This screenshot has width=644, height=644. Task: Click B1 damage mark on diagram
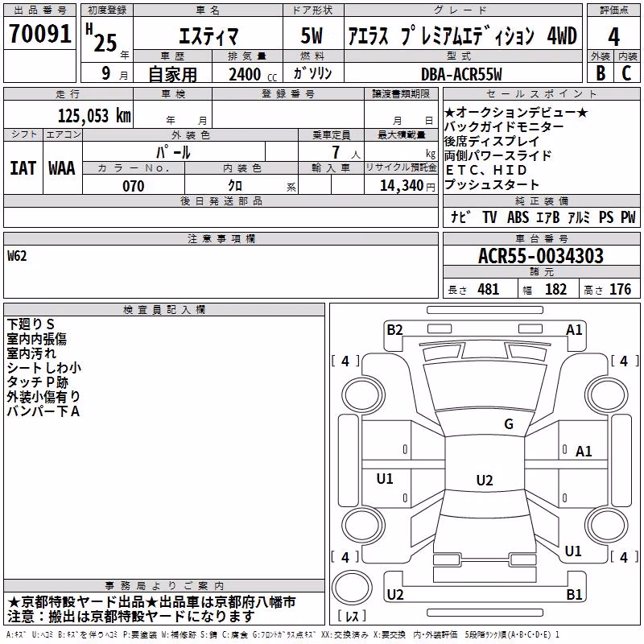[574, 594]
